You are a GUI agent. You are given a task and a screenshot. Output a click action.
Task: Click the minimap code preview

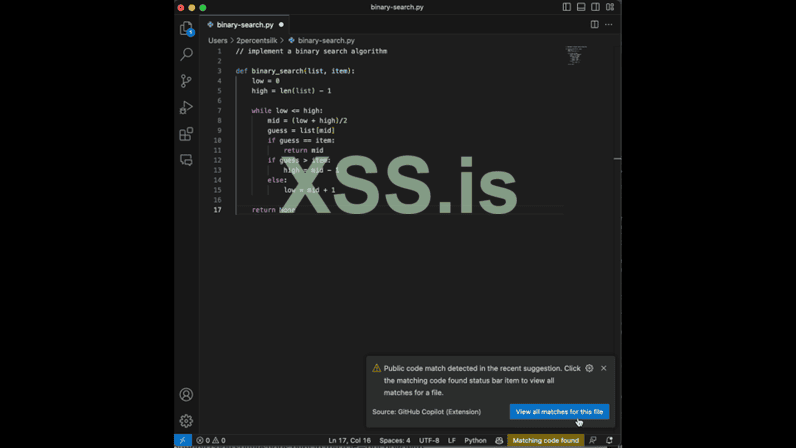pyautogui.click(x=576, y=55)
